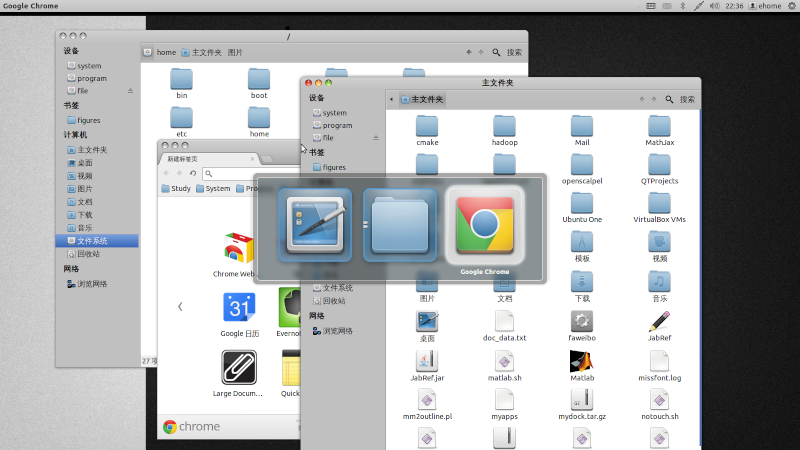
Task: Open the Study bookmarks folder in Chrome
Action: (176, 189)
